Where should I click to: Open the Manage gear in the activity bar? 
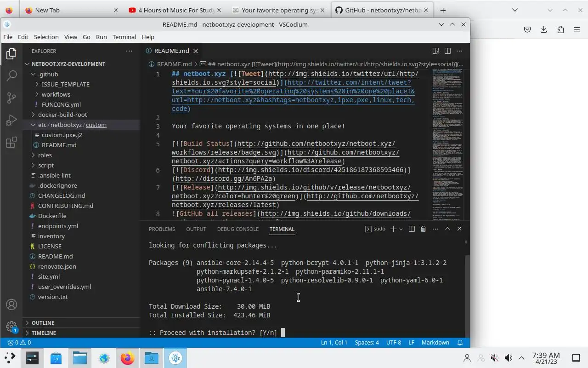pos(11,327)
